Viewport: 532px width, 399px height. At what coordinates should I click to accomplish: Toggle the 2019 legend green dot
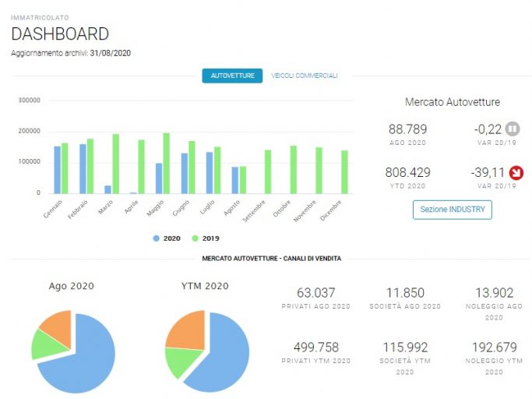pyautogui.click(x=195, y=238)
